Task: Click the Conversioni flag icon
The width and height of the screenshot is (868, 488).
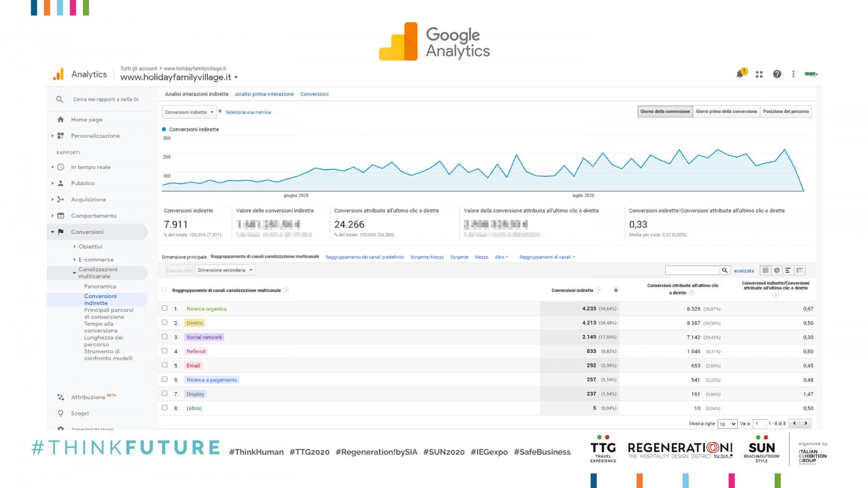Action: coord(60,232)
